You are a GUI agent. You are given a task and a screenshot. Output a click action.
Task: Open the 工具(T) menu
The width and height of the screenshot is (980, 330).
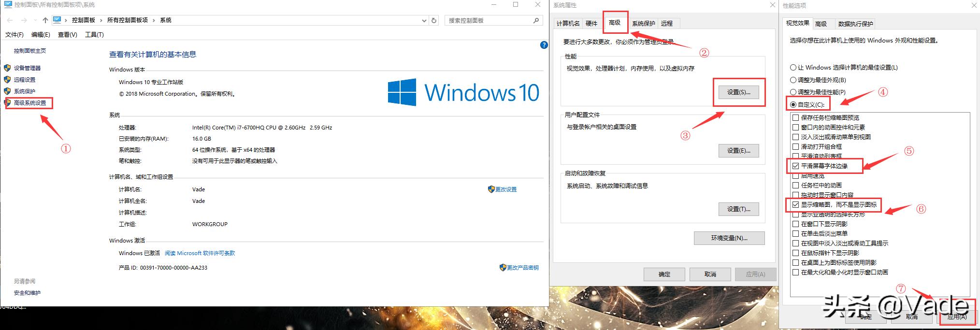[94, 35]
